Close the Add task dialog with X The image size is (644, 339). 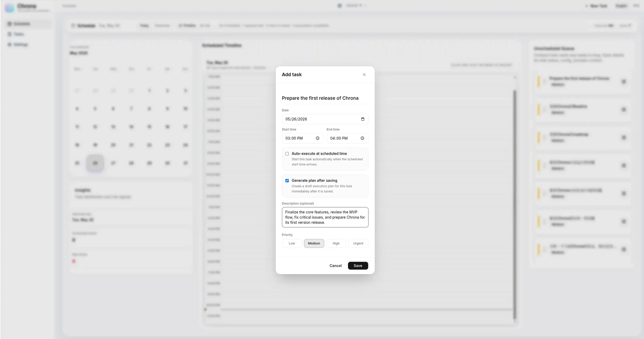364,74
